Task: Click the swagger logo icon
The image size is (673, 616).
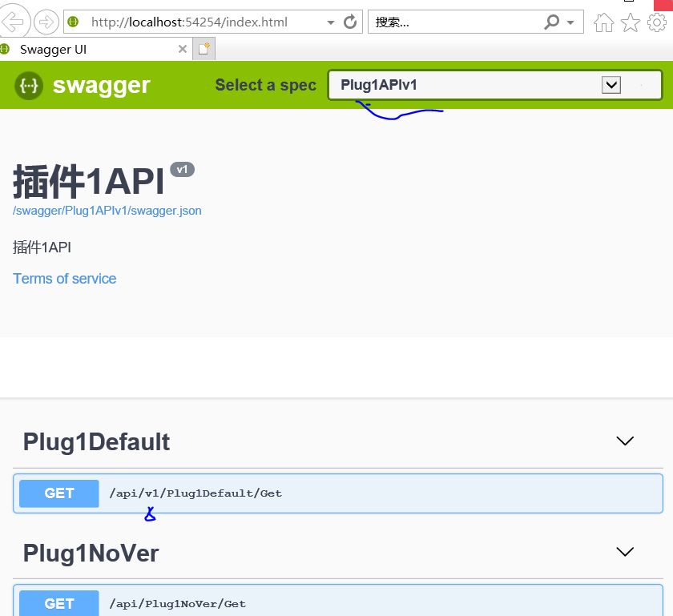Action: pyautogui.click(x=29, y=86)
